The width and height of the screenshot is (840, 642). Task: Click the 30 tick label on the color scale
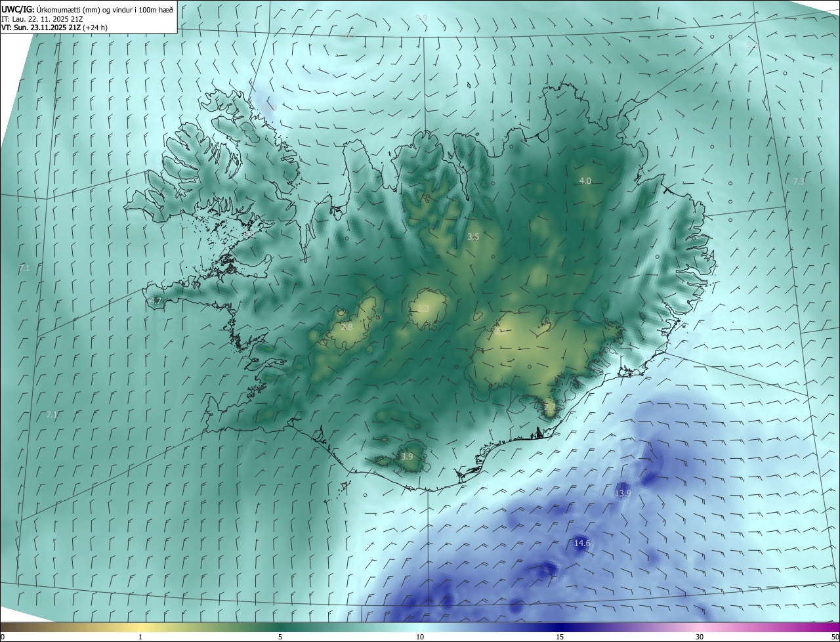[x=700, y=637]
